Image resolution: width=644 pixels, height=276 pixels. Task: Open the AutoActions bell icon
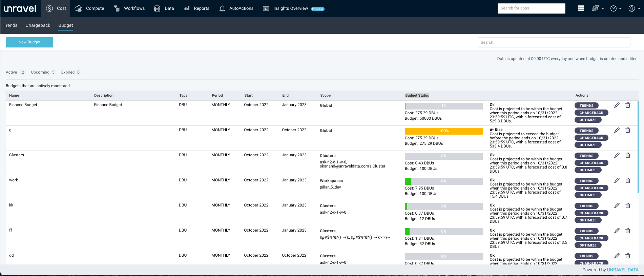(222, 8)
